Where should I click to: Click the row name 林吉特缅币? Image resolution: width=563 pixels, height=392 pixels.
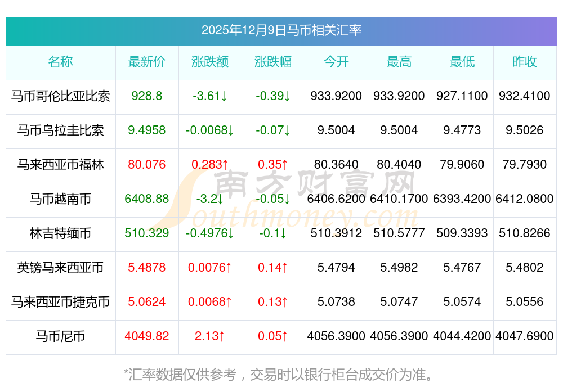pyautogui.click(x=60, y=233)
